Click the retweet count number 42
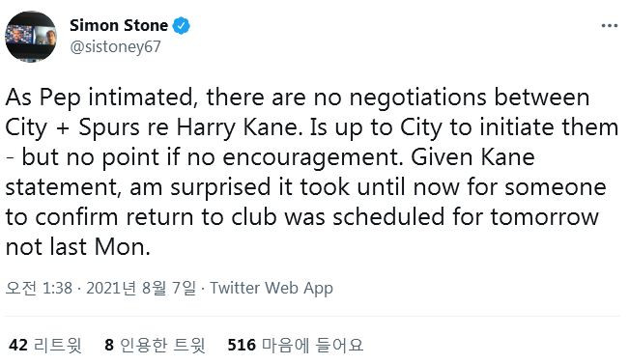This screenshot has height=364, width=629. pyautogui.click(x=18, y=345)
